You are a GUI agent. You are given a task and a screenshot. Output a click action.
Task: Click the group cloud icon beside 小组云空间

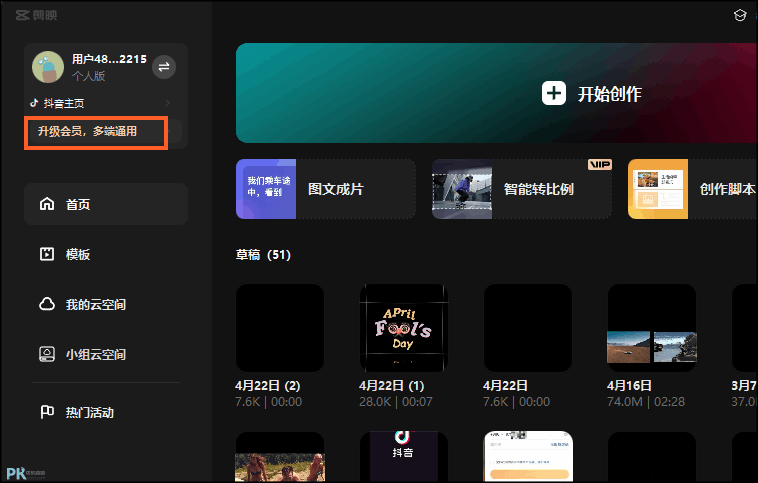pyautogui.click(x=47, y=354)
